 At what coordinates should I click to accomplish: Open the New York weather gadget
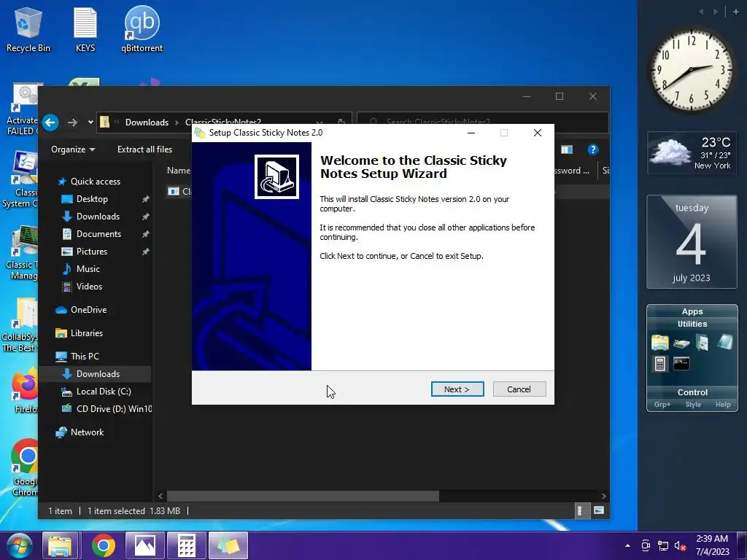692,153
